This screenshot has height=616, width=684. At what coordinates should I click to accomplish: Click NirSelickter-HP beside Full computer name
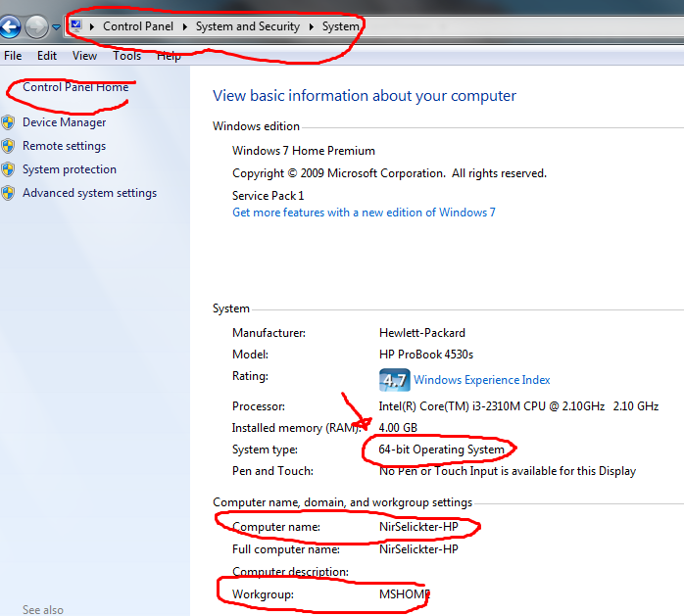[x=418, y=549]
